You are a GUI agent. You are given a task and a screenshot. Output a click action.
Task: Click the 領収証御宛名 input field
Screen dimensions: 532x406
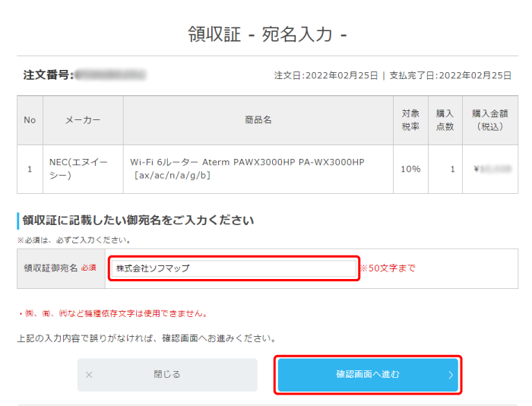[x=234, y=268]
